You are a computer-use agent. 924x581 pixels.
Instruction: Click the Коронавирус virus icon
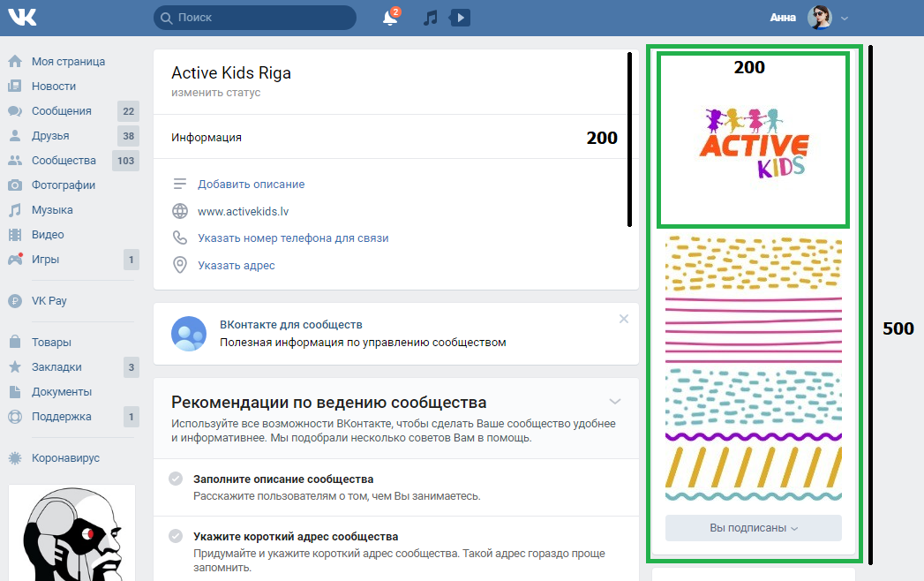click(15, 457)
